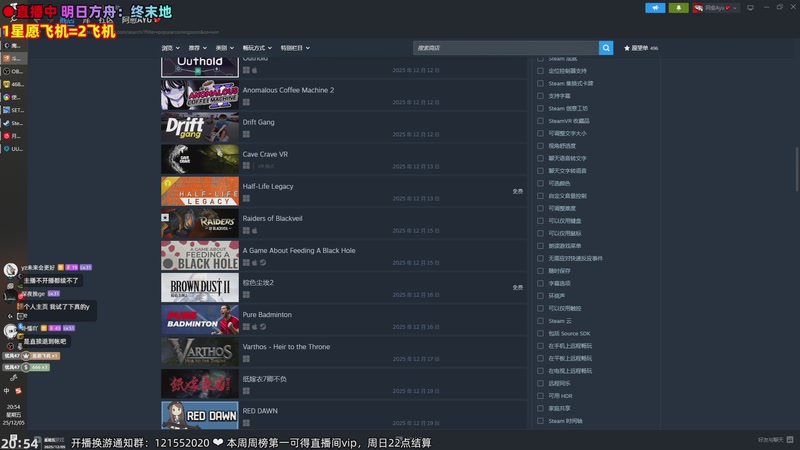Click the Outhold thumbnail
Image resolution: width=800 pixels, height=450 pixels.
200,67
